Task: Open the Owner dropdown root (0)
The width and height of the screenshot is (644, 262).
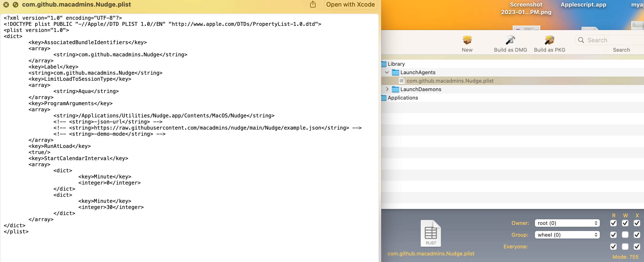Action: tap(567, 223)
